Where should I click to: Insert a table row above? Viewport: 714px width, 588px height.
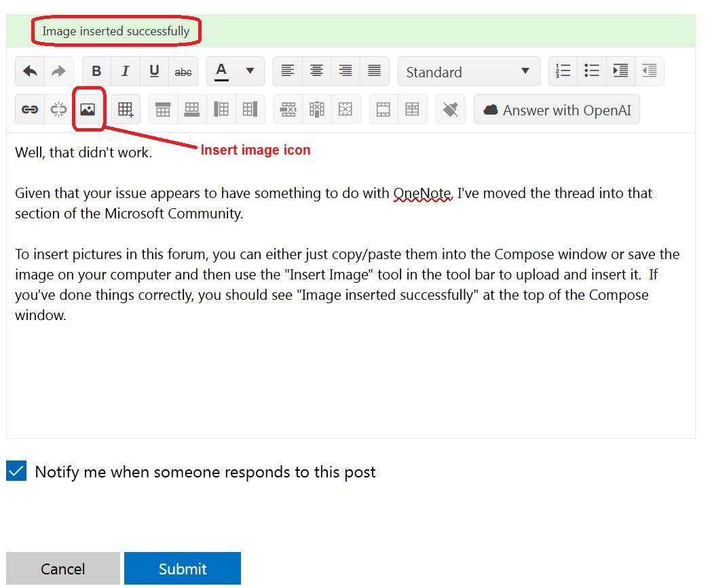coord(163,109)
